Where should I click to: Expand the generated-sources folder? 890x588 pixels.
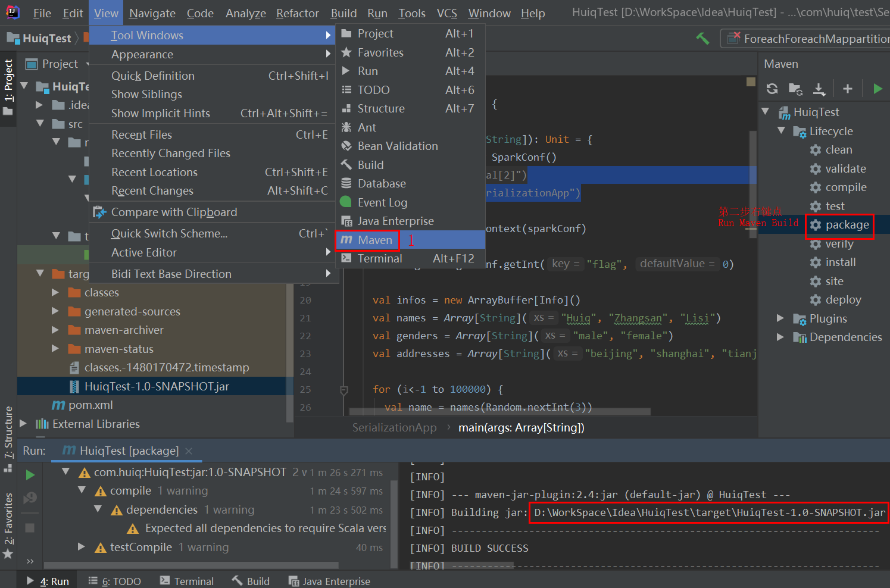pos(55,311)
